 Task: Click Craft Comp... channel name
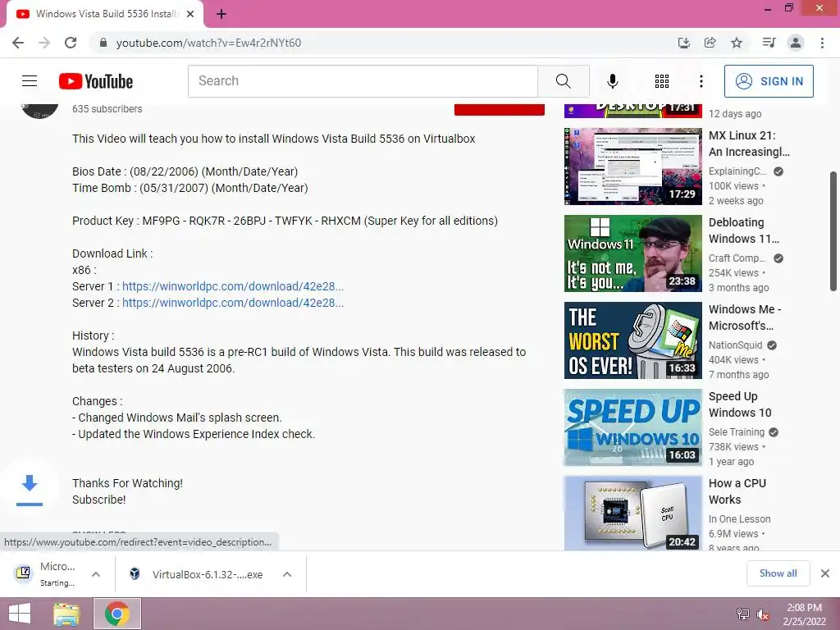click(x=737, y=258)
